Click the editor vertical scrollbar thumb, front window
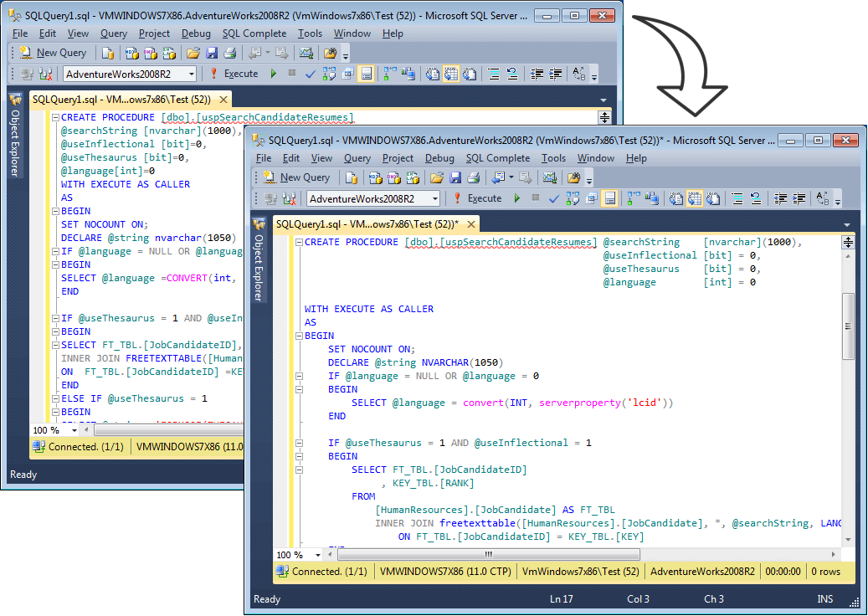 point(848,326)
